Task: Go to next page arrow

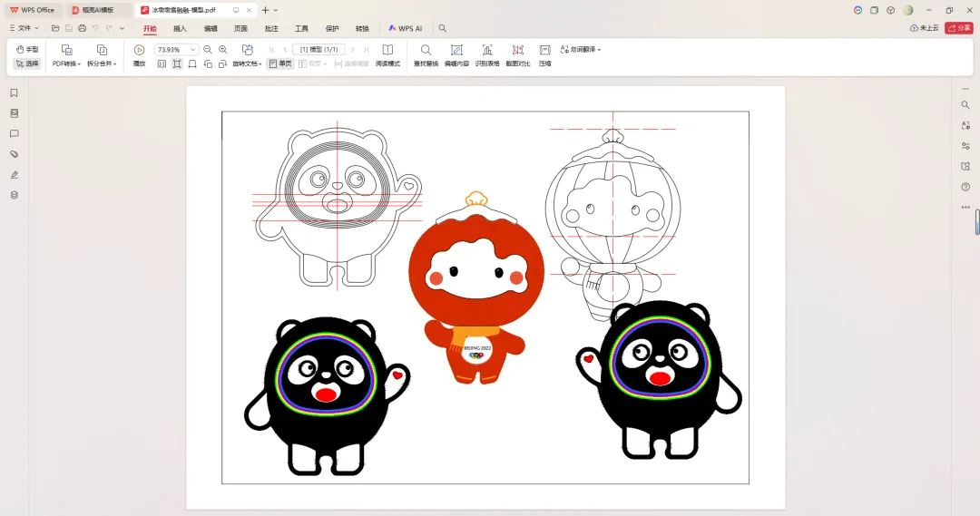Action: point(353,49)
